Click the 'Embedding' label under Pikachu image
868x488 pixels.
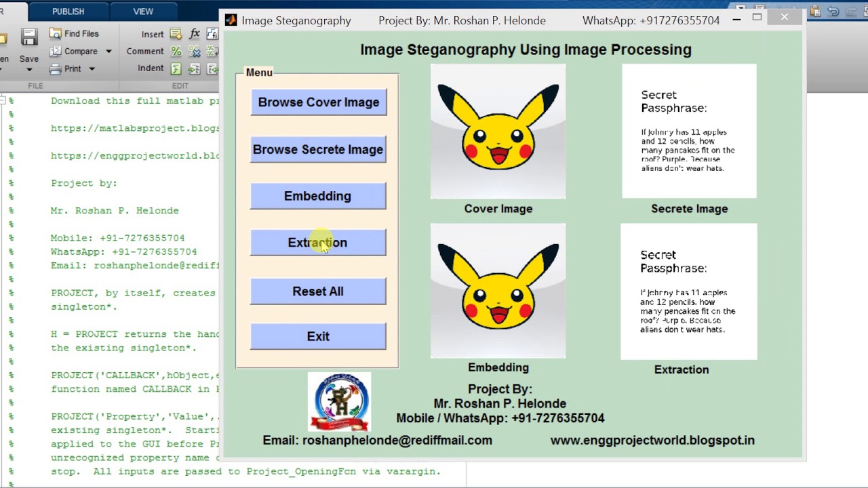(x=498, y=367)
